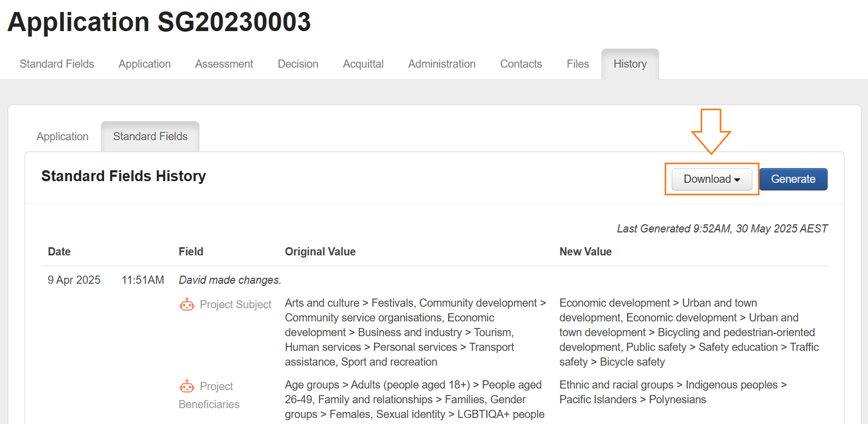Click the Date column header
The height and width of the screenshot is (424, 868).
pyautogui.click(x=59, y=252)
